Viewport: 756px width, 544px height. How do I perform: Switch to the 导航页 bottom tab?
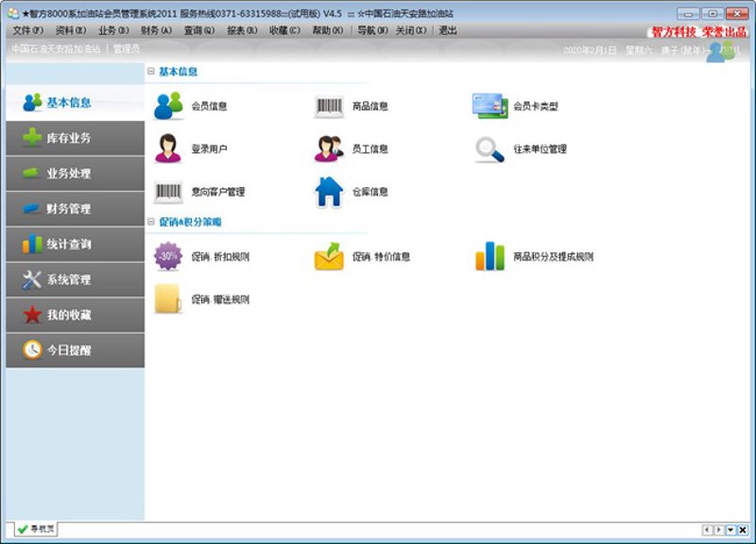coord(36,529)
